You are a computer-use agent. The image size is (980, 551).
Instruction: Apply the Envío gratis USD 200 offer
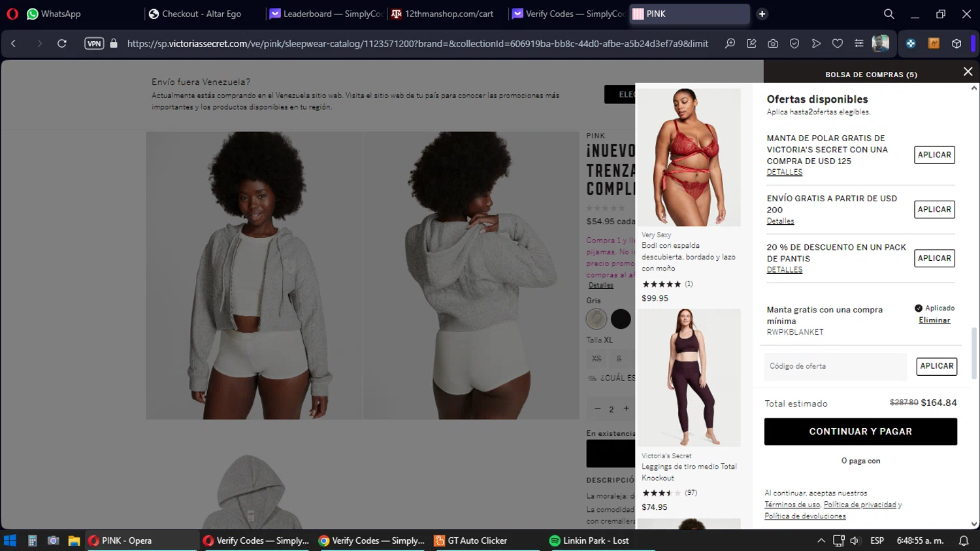coord(934,209)
